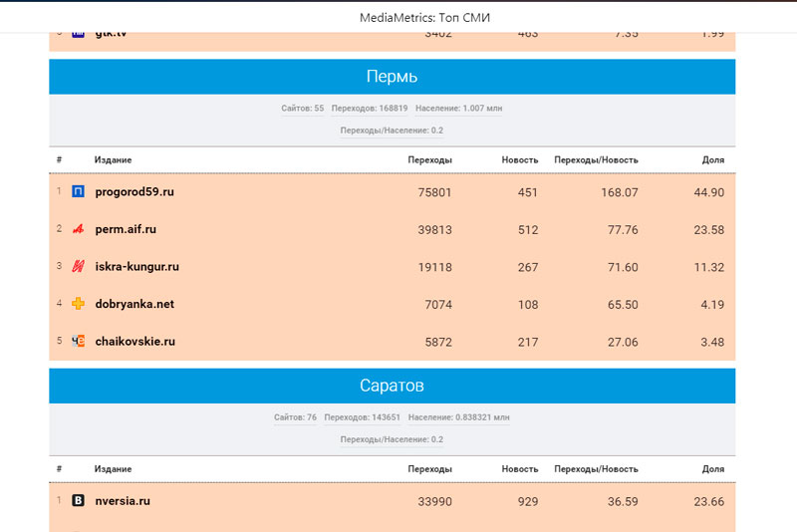Sort Пермь table by Доля column
Viewport: 797px width, 532px height.
click(x=712, y=159)
